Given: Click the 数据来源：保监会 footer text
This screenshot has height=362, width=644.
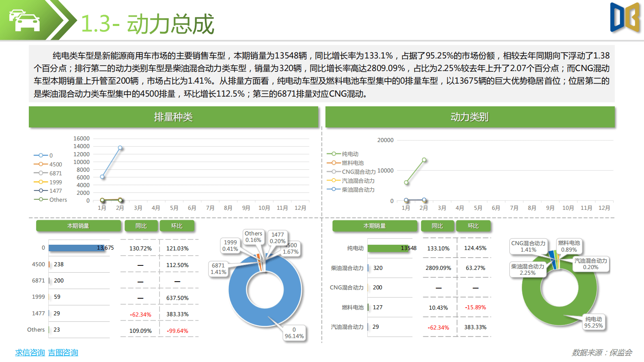Looking at the screenshot, I should (602, 352).
